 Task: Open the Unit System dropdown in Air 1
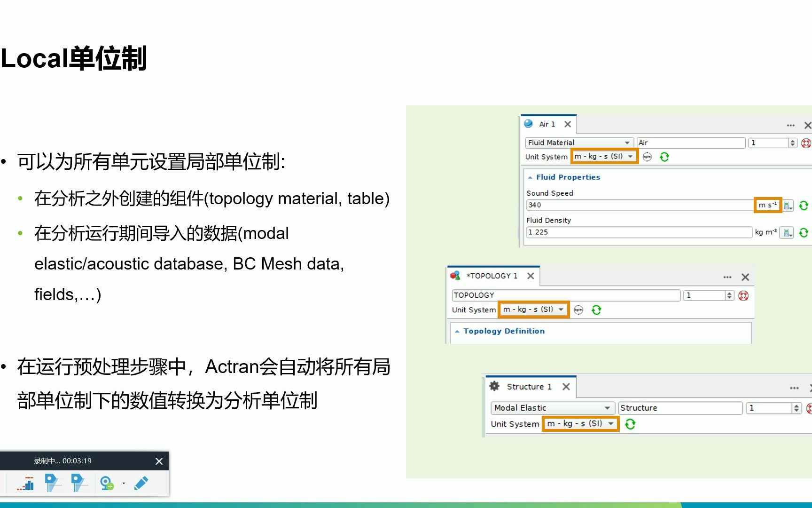pos(604,157)
